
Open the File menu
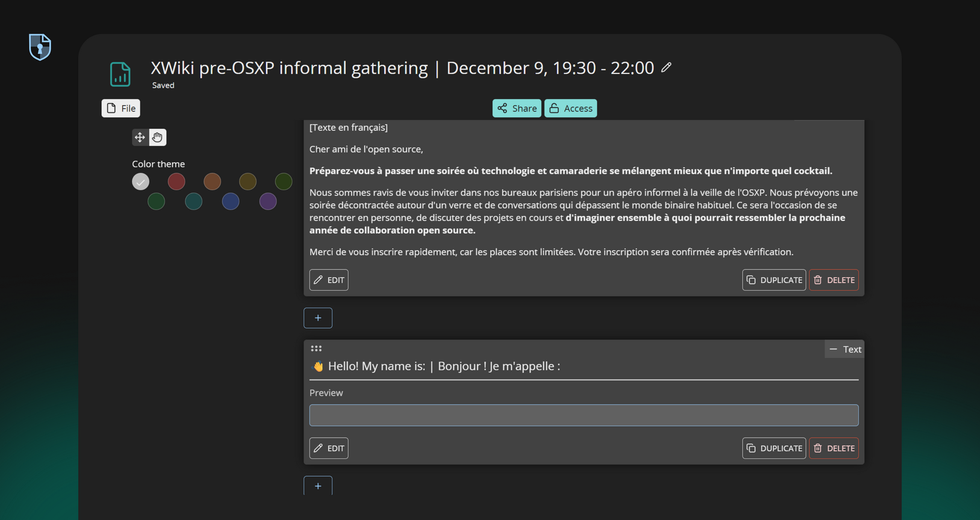click(x=120, y=108)
